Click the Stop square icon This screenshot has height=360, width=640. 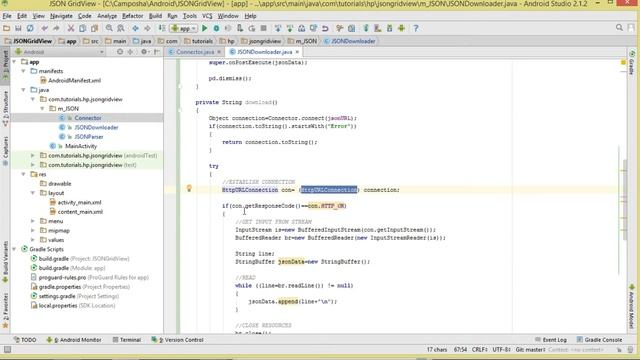(264, 28)
